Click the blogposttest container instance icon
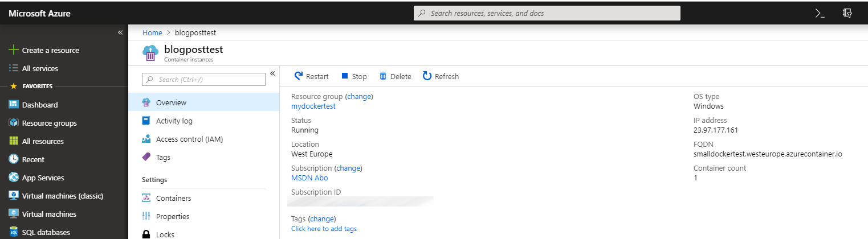This screenshot has height=239, width=868. click(150, 53)
